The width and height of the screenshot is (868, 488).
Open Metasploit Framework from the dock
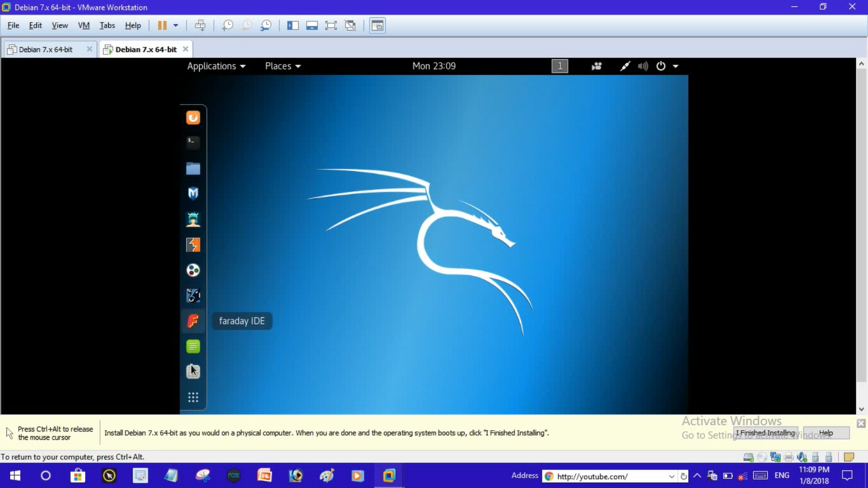pyautogui.click(x=193, y=193)
